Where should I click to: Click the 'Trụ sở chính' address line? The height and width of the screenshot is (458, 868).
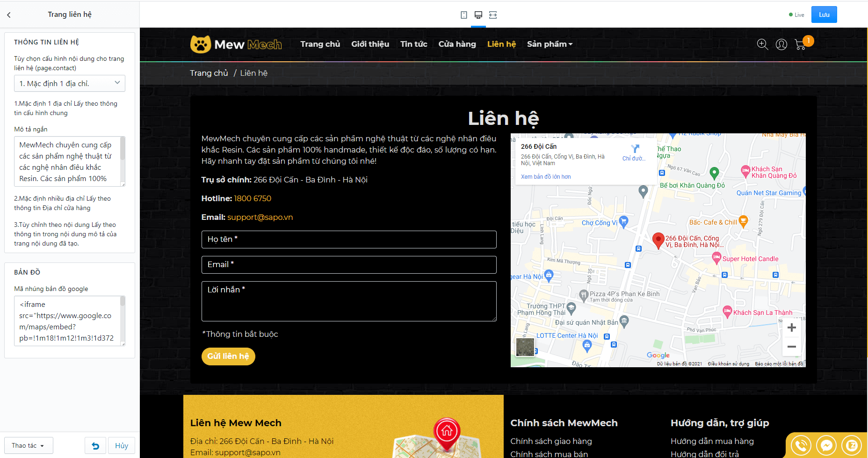[284, 180]
